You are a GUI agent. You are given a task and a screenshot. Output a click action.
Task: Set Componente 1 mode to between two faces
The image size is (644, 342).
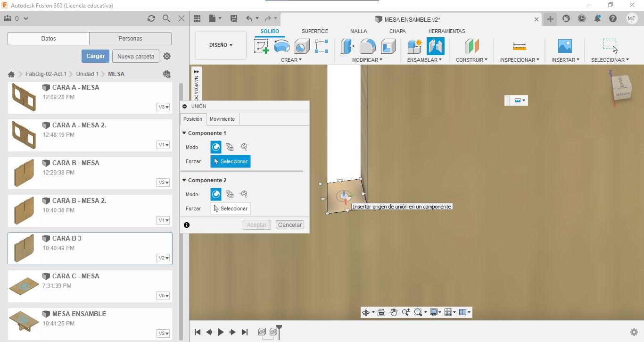pos(230,147)
